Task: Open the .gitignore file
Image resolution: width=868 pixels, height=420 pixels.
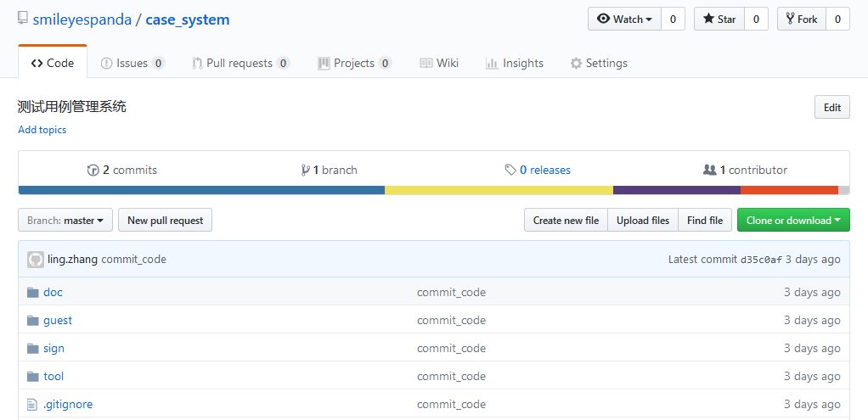Action: tap(68, 405)
